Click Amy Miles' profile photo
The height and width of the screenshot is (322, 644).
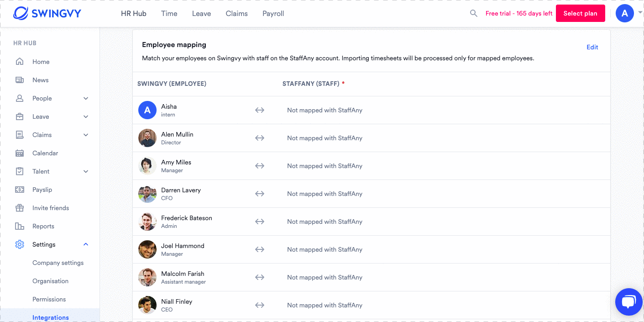point(147,166)
